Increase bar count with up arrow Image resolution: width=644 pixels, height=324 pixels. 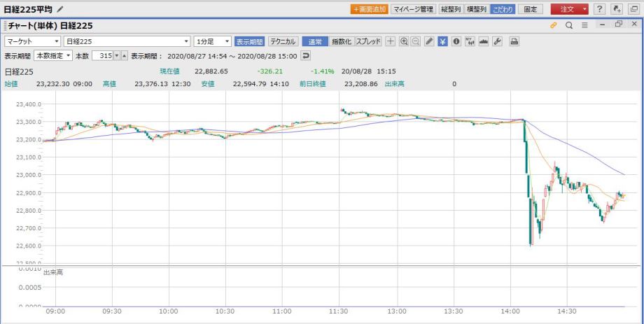pos(125,55)
